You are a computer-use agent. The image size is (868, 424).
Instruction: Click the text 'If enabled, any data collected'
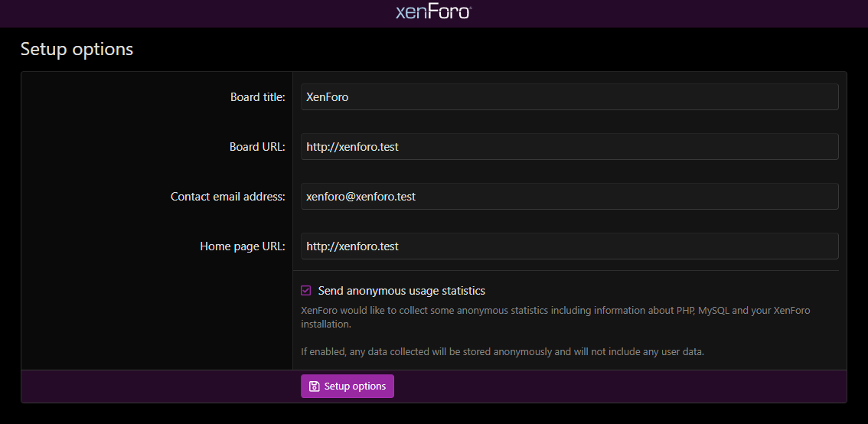click(502, 351)
